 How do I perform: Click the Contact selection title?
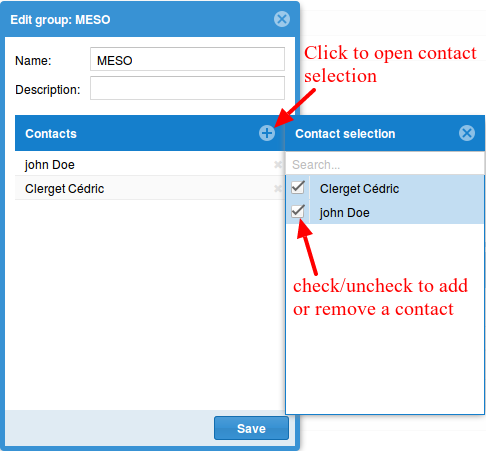pos(345,134)
